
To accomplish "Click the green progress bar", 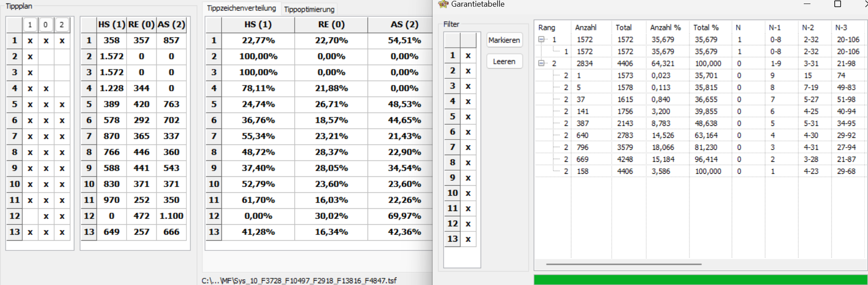I will pyautogui.click(x=701, y=280).
